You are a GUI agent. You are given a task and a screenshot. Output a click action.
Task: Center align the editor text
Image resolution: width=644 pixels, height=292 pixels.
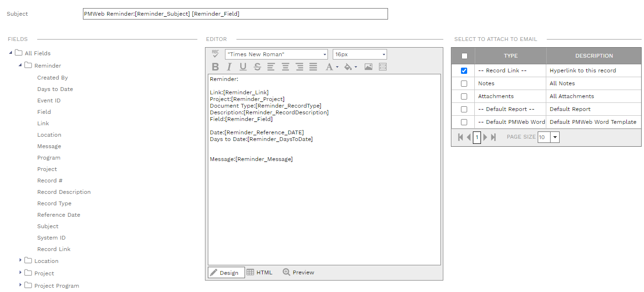coord(285,67)
